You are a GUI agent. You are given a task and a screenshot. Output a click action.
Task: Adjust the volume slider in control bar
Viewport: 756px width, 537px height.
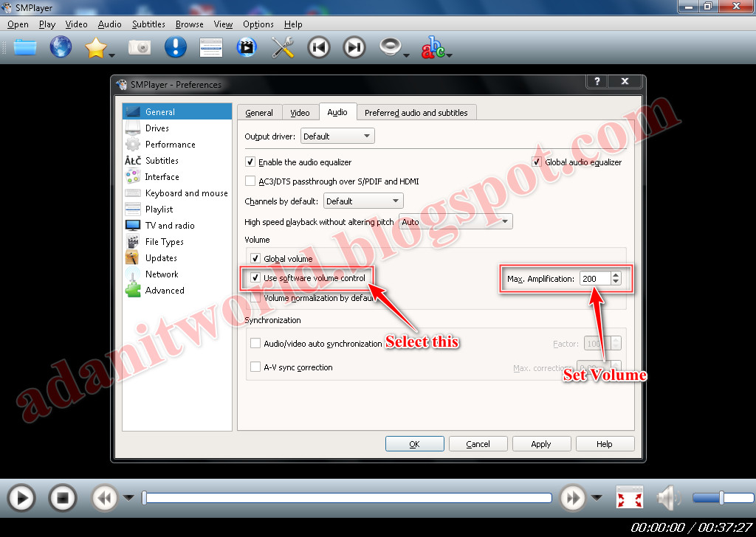(723, 498)
